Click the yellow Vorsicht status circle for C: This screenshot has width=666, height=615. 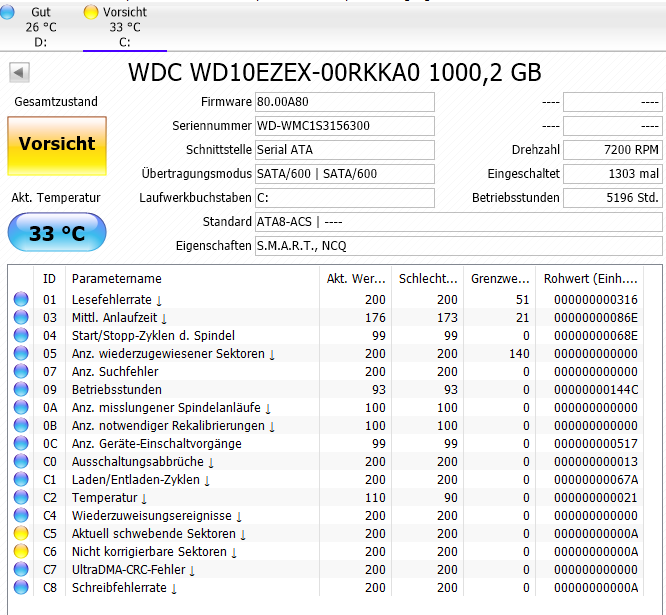click(x=91, y=12)
